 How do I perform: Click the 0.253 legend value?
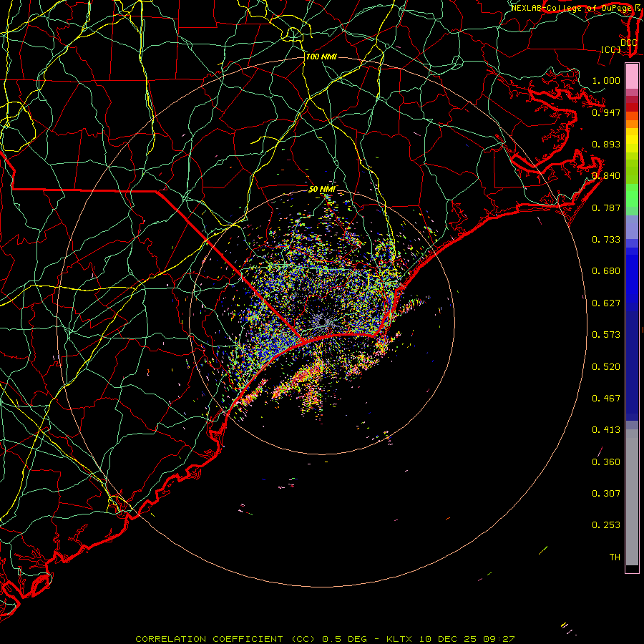tap(606, 525)
